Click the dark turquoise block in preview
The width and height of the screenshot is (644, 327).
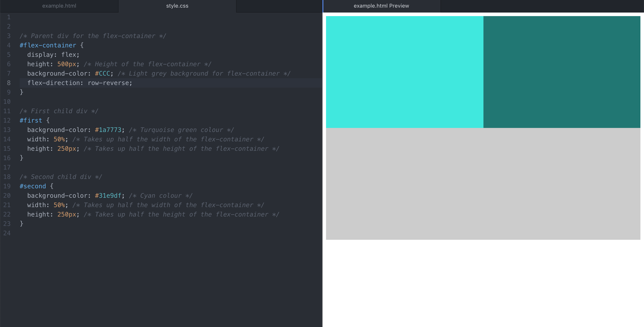tap(561, 72)
